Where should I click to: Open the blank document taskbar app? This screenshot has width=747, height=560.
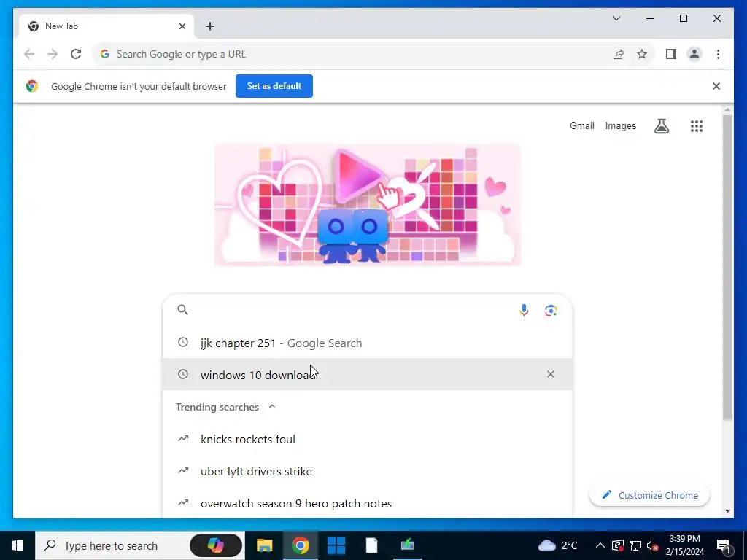point(371,545)
